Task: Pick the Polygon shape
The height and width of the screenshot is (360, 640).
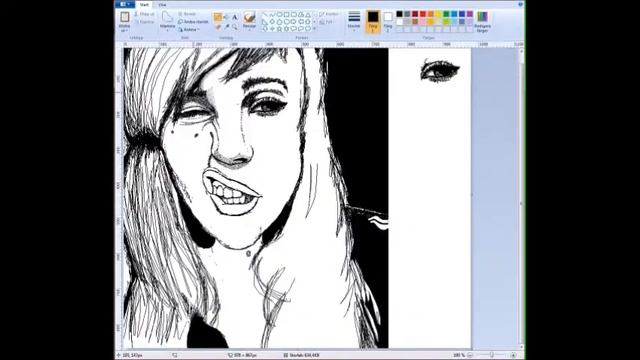Action: [x=301, y=15]
